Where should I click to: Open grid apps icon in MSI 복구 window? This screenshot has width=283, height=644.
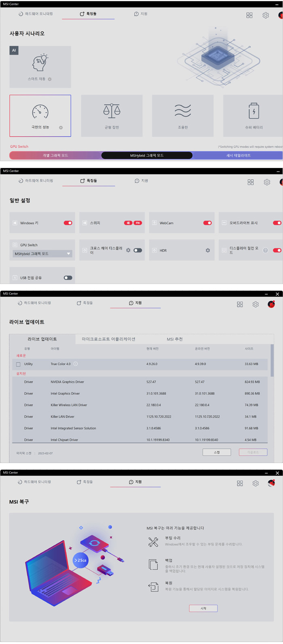pos(240,483)
